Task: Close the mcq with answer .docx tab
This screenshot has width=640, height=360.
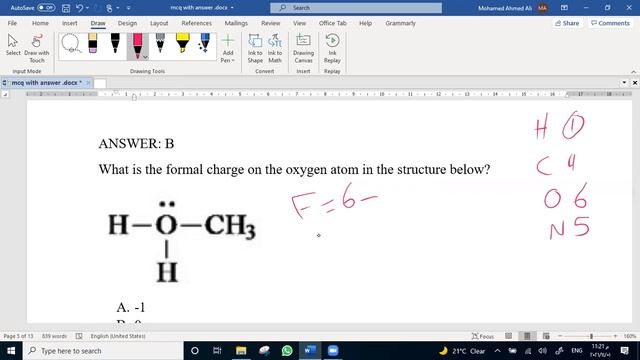Action: click(88, 82)
